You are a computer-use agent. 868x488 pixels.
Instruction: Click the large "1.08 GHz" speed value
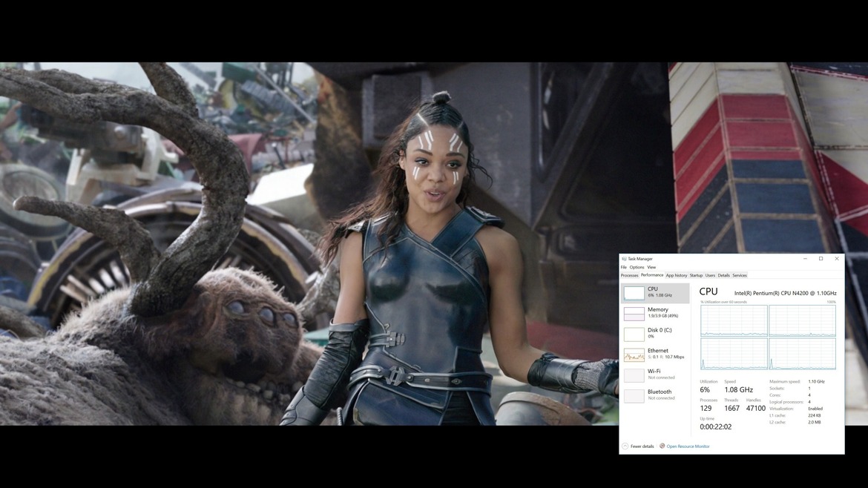(738, 389)
